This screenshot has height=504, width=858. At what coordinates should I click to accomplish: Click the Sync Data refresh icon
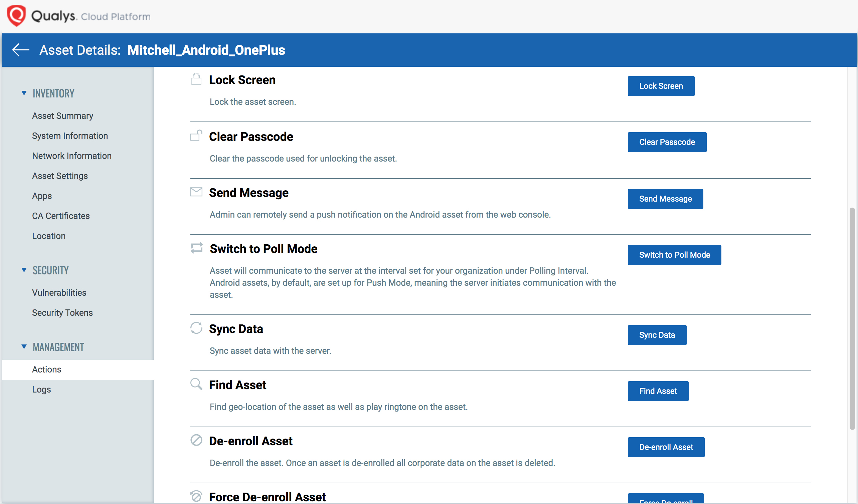196,328
